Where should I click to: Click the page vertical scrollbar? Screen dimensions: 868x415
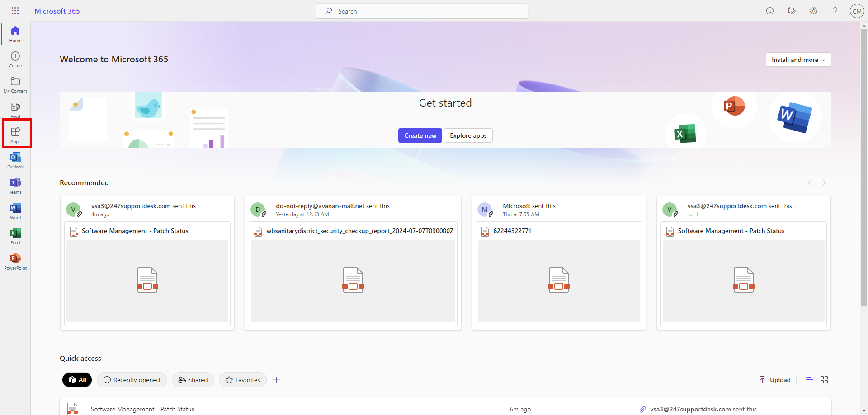coord(864,168)
